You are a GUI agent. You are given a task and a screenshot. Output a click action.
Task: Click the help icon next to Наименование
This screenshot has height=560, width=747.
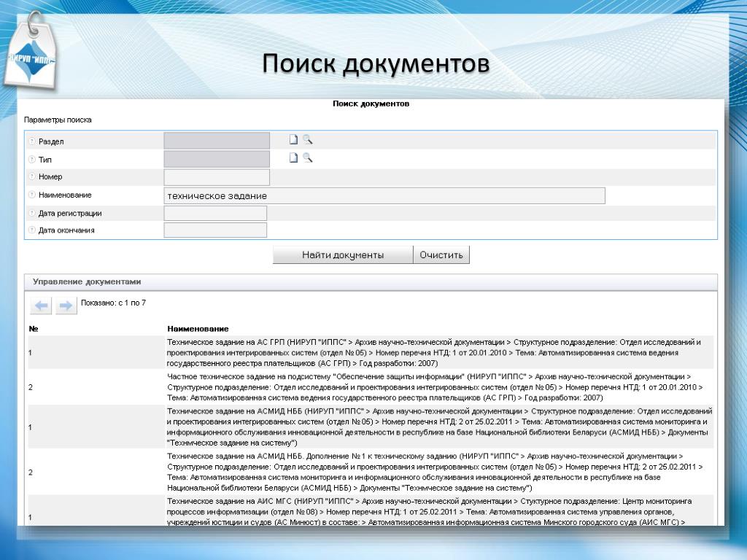click(x=32, y=195)
